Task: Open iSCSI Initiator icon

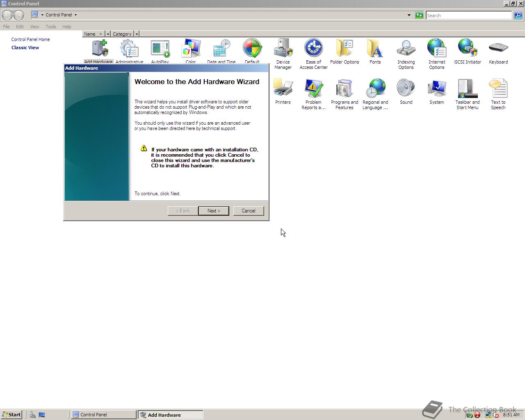Action: click(468, 51)
